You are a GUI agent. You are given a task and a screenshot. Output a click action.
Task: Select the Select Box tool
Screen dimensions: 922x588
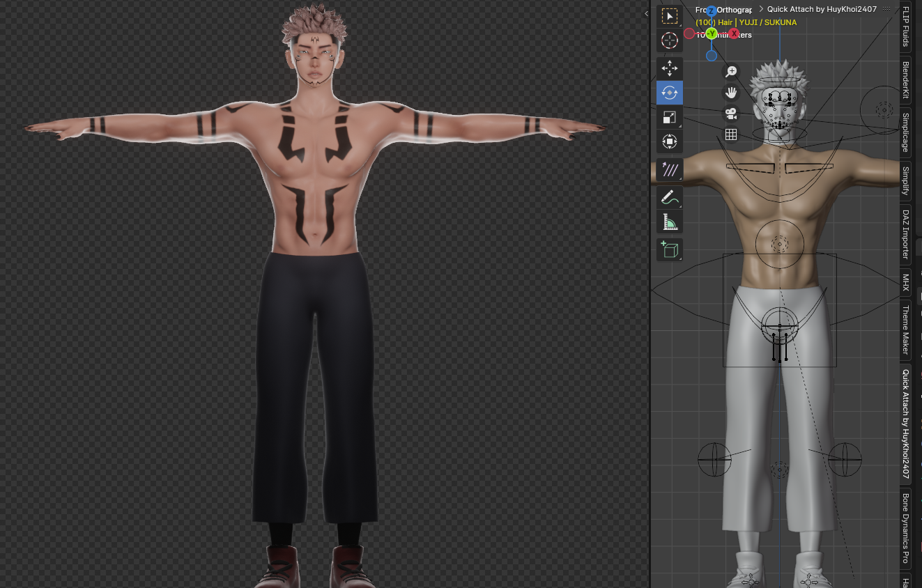669,16
